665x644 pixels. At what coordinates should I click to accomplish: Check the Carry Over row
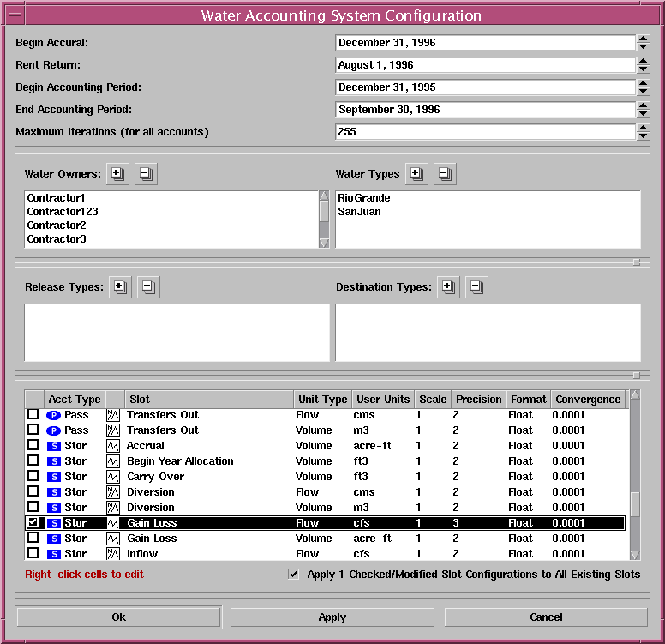[x=33, y=475]
